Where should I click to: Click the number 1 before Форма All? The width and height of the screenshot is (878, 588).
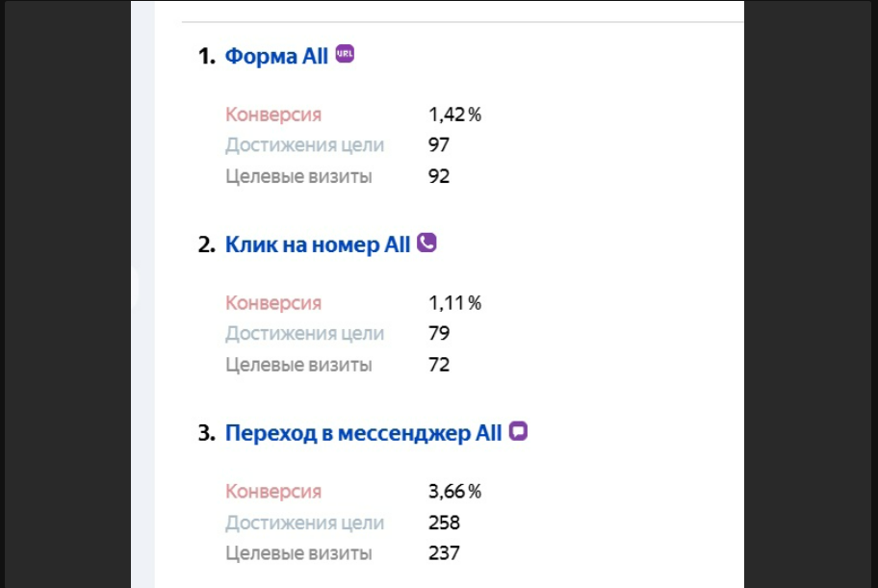(x=204, y=55)
